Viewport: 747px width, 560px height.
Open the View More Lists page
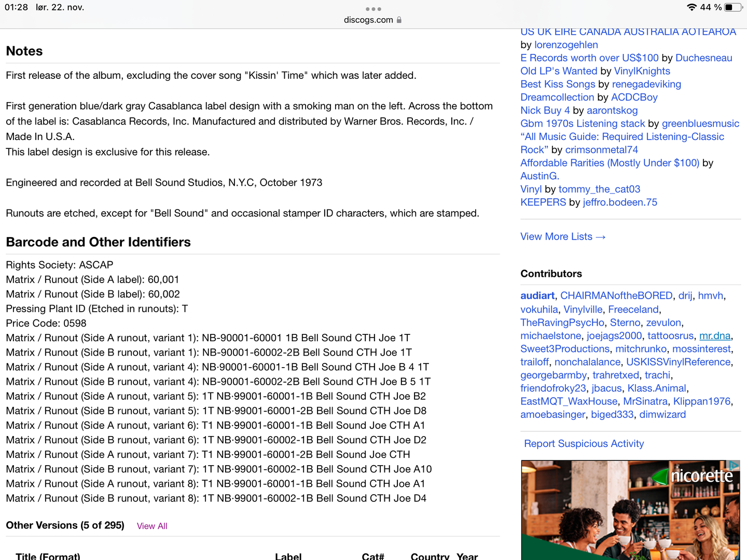point(563,236)
